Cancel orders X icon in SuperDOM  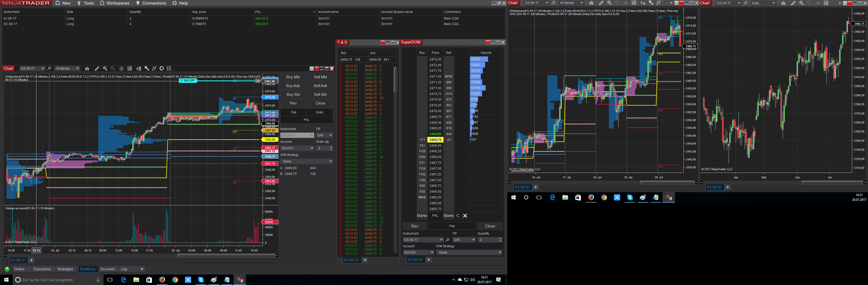click(465, 216)
